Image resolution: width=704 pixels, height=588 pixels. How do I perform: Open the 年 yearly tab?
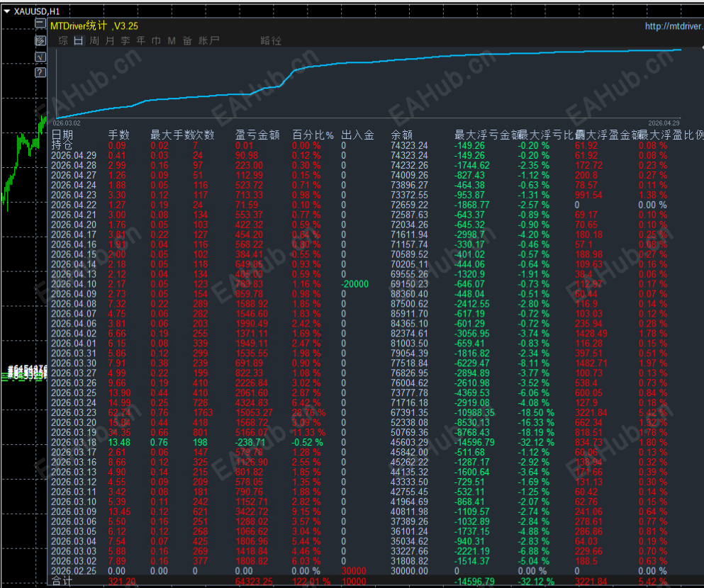pyautogui.click(x=141, y=41)
